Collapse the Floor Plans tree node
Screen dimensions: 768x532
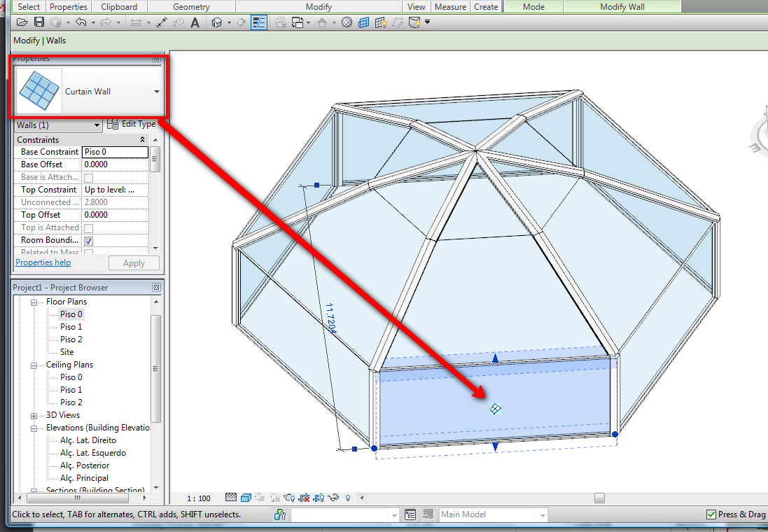click(x=34, y=302)
